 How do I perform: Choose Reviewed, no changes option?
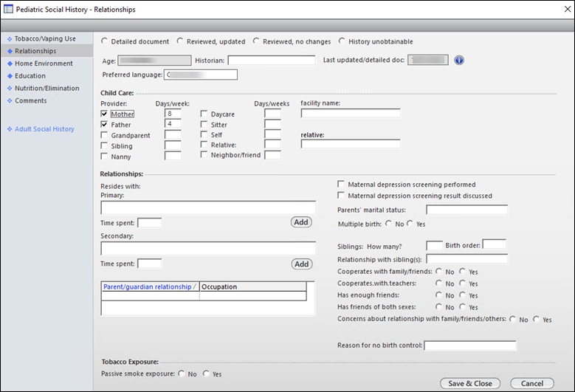[256, 41]
